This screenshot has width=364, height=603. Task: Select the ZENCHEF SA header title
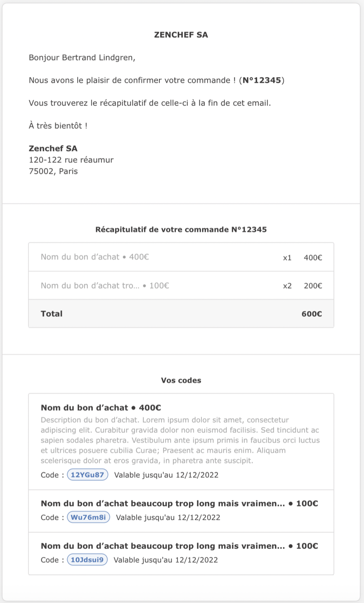coord(181,35)
